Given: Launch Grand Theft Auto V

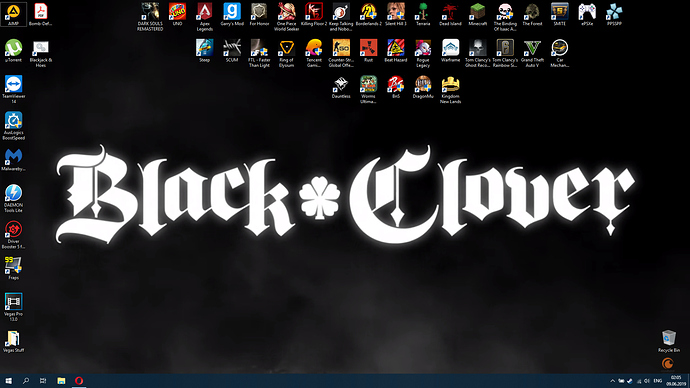Looking at the screenshot, I should [x=532, y=53].
